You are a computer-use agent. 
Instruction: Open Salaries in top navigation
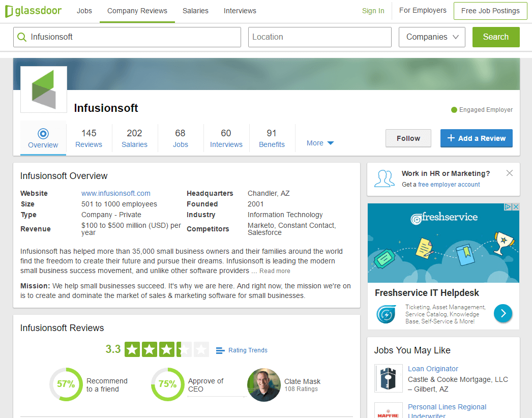tap(195, 11)
